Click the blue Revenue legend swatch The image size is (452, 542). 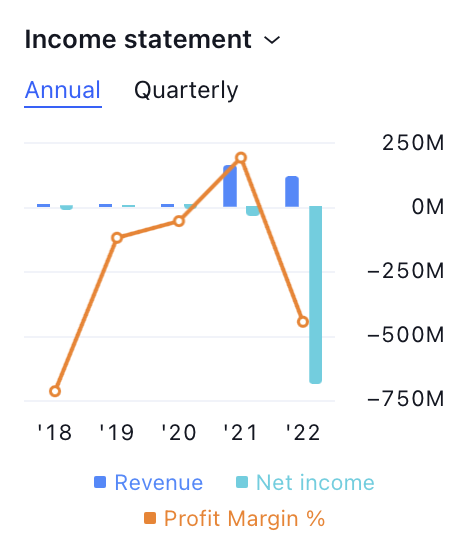100,482
